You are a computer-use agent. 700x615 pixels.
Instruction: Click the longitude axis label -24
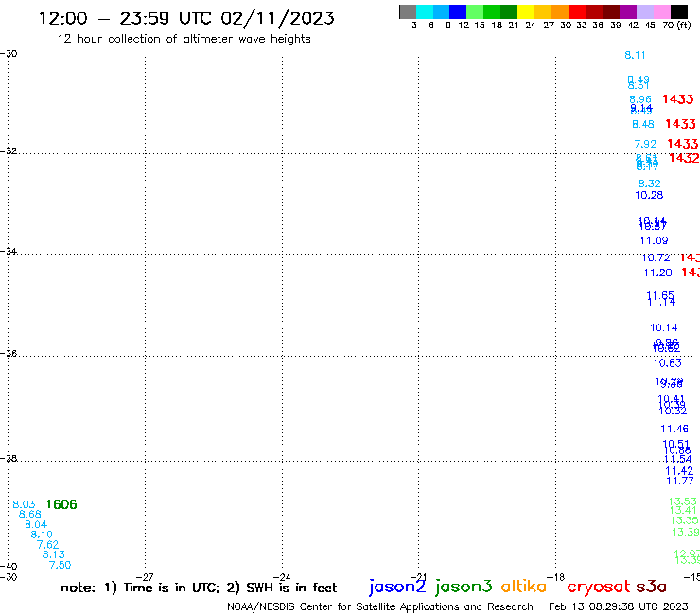pyautogui.click(x=282, y=577)
